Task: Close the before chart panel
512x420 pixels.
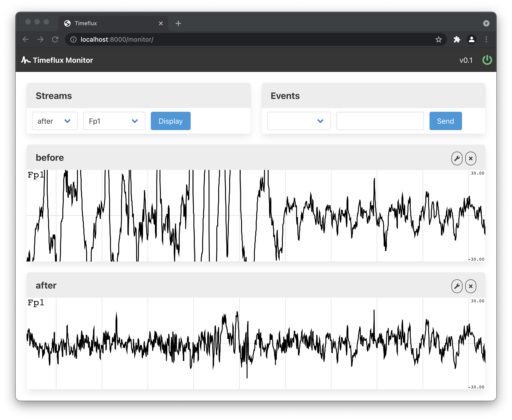Action: point(471,158)
